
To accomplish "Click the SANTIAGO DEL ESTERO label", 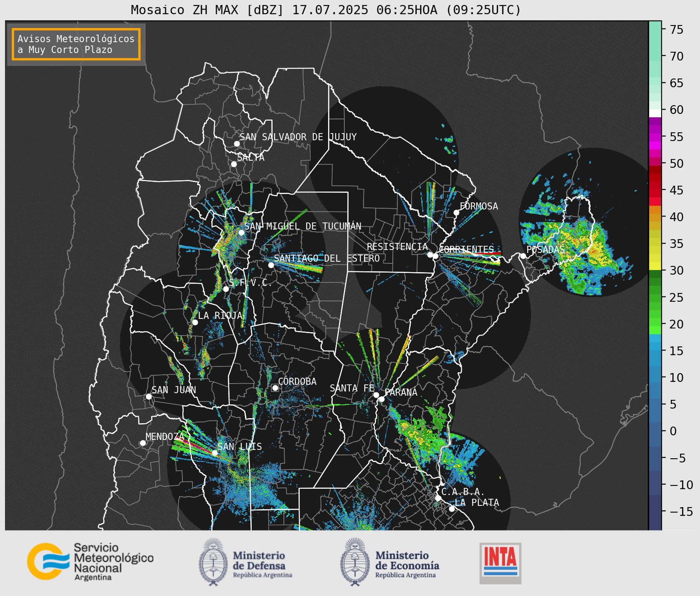I will tap(327, 258).
